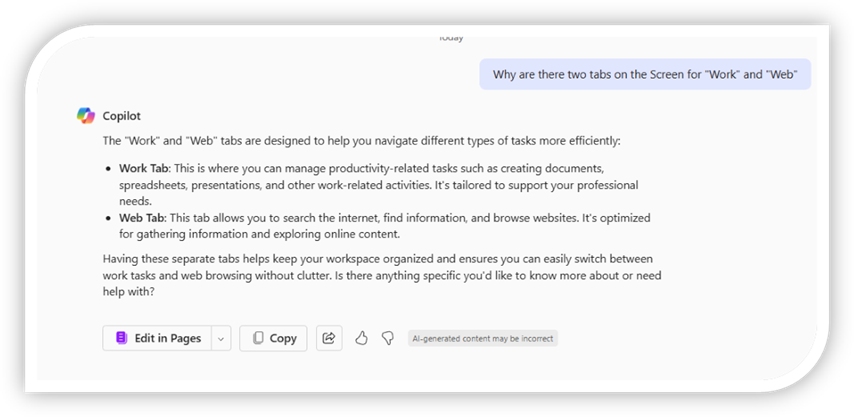This screenshot has height=417, width=854.
Task: Expand the Edit in Pages dropdown arrow
Action: click(x=221, y=338)
